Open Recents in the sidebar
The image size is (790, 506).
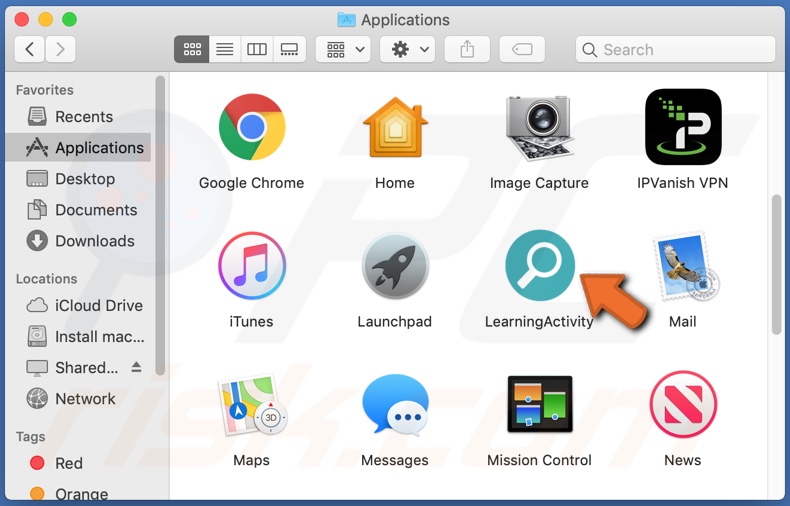coord(78,116)
